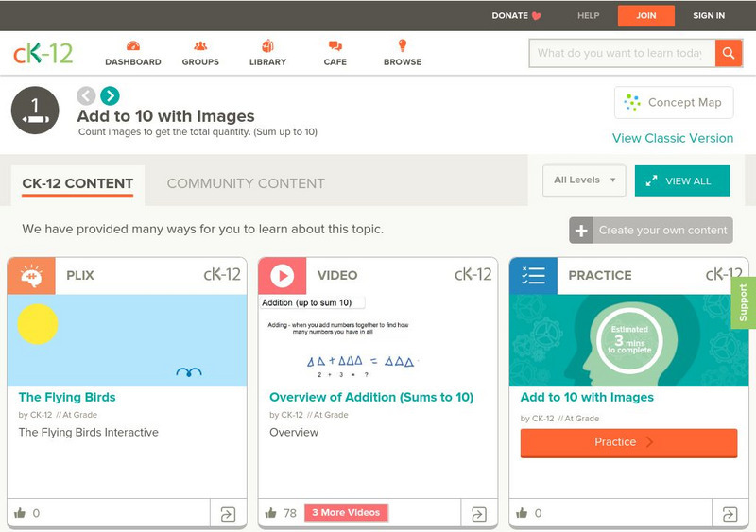Open the Groups icon

pos(200,46)
